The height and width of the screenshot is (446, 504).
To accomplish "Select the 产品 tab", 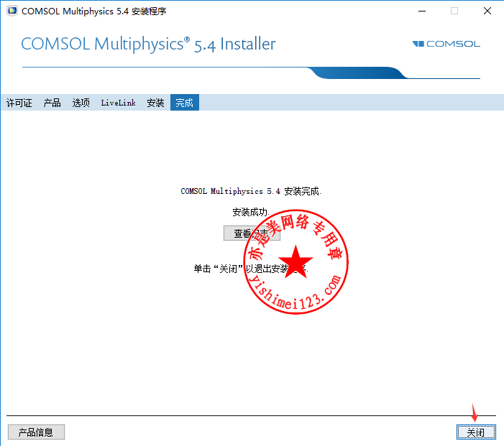I will coord(52,103).
